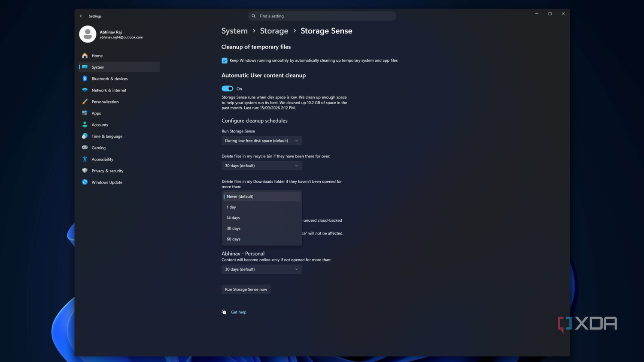Open Personalization settings label
Image resolution: width=644 pixels, height=362 pixels.
pos(105,102)
